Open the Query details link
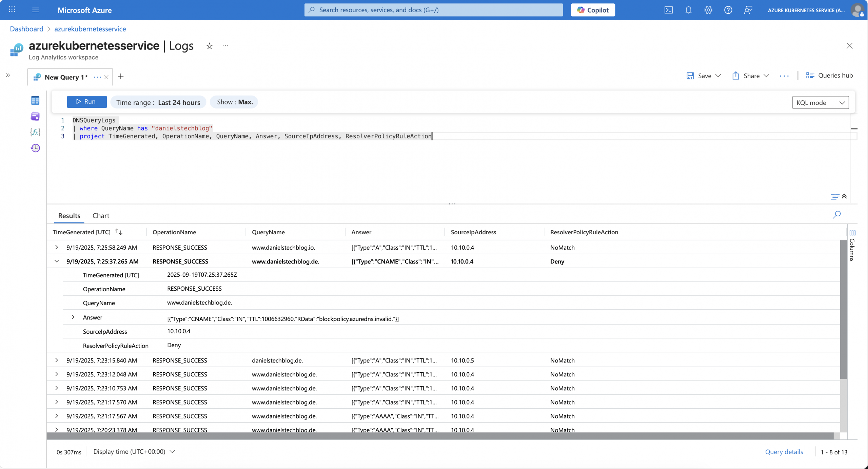Image resolution: width=868 pixels, height=469 pixels. pyautogui.click(x=784, y=452)
